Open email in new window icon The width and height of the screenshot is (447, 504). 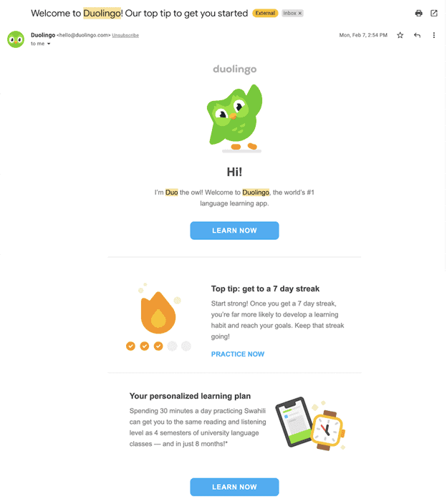[x=434, y=13]
